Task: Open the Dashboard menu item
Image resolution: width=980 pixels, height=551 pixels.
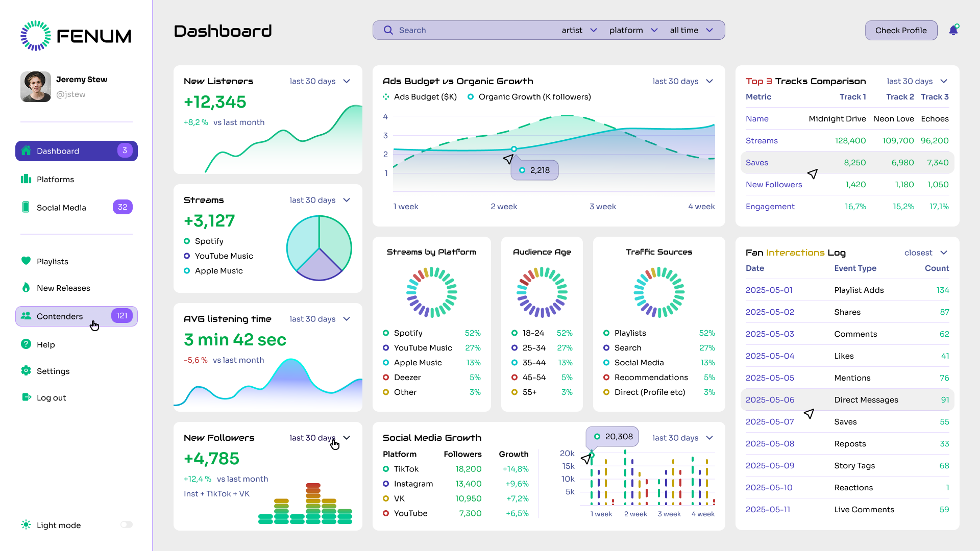Action: coord(77,151)
